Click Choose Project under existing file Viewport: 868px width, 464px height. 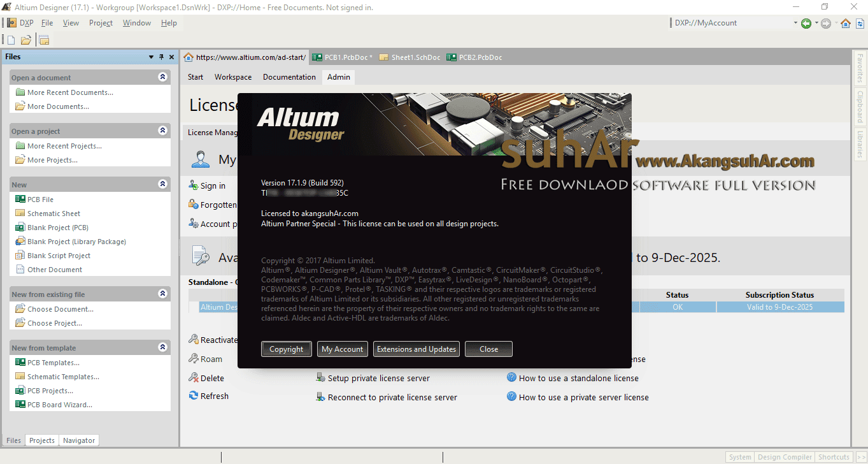click(49, 323)
